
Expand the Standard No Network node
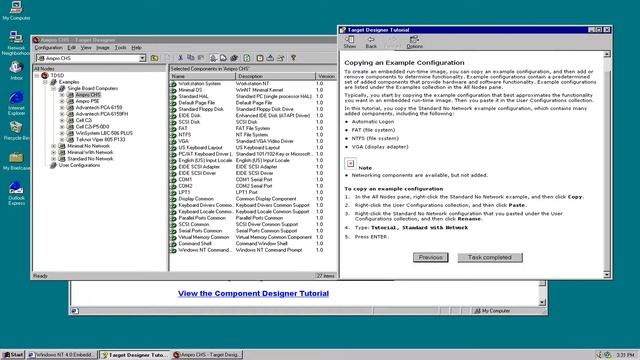pyautogui.click(x=53, y=159)
